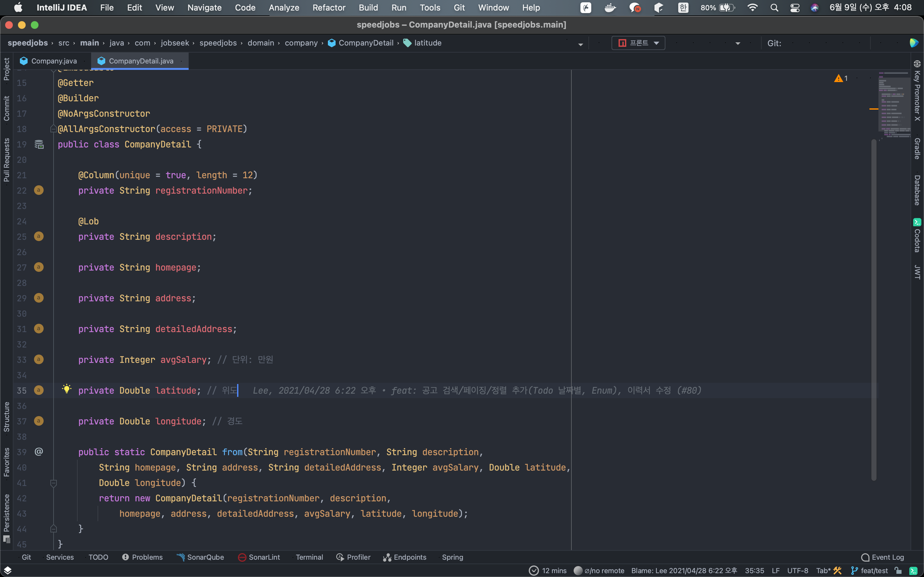Click the Docker icon in macOS menu bar
The width and height of the screenshot is (924, 577).
pyautogui.click(x=610, y=8)
